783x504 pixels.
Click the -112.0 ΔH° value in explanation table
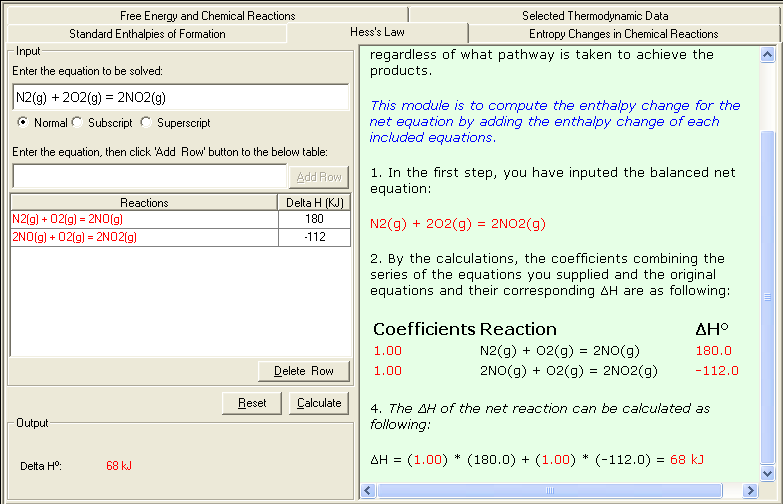(x=717, y=371)
